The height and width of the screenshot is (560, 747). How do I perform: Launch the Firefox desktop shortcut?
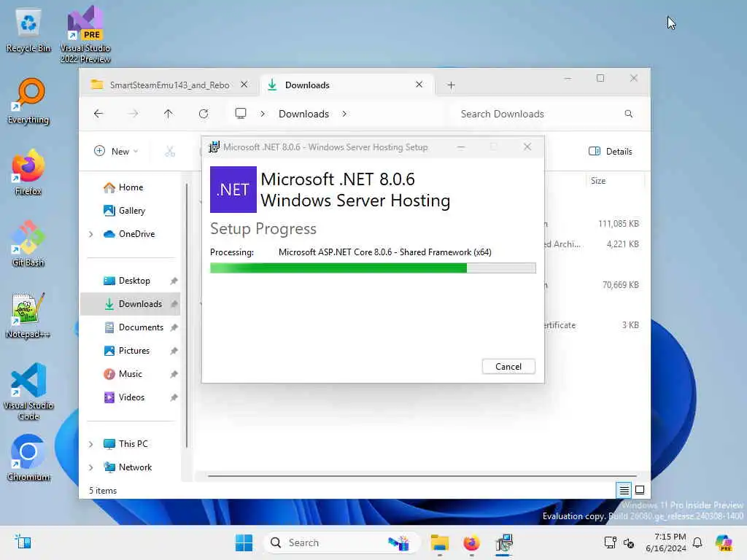[28, 172]
